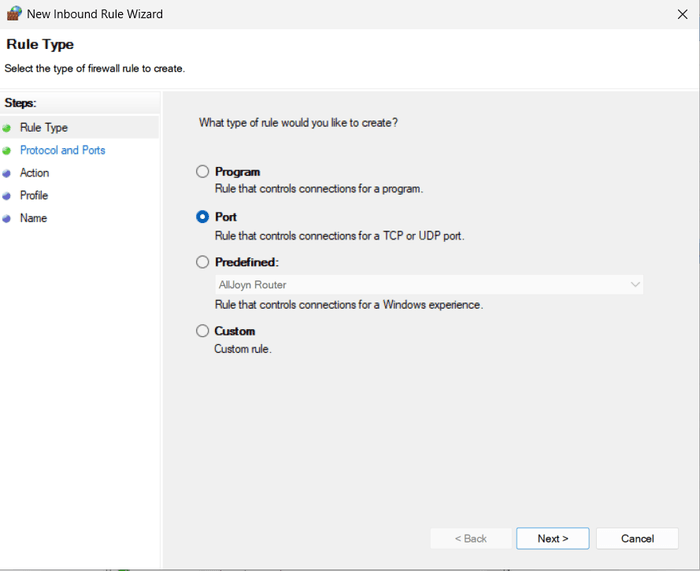The height and width of the screenshot is (571, 700).
Task: Select the Name step label in sidebar
Action: pyautogui.click(x=33, y=218)
